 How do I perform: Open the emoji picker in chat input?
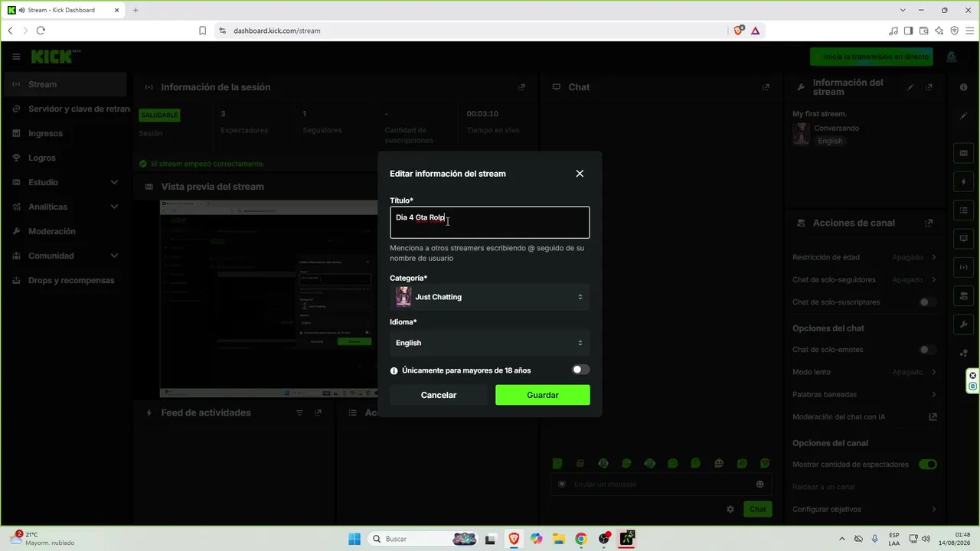[x=760, y=484]
